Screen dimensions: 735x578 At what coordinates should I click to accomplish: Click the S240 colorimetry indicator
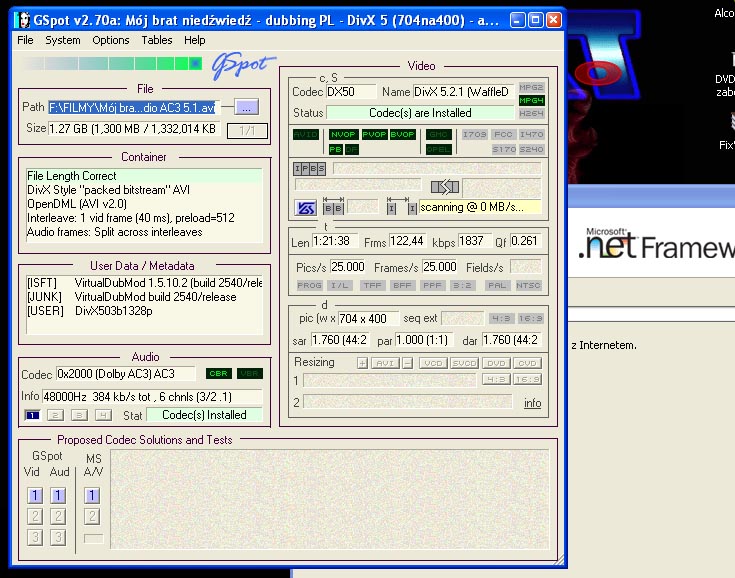coord(531,150)
